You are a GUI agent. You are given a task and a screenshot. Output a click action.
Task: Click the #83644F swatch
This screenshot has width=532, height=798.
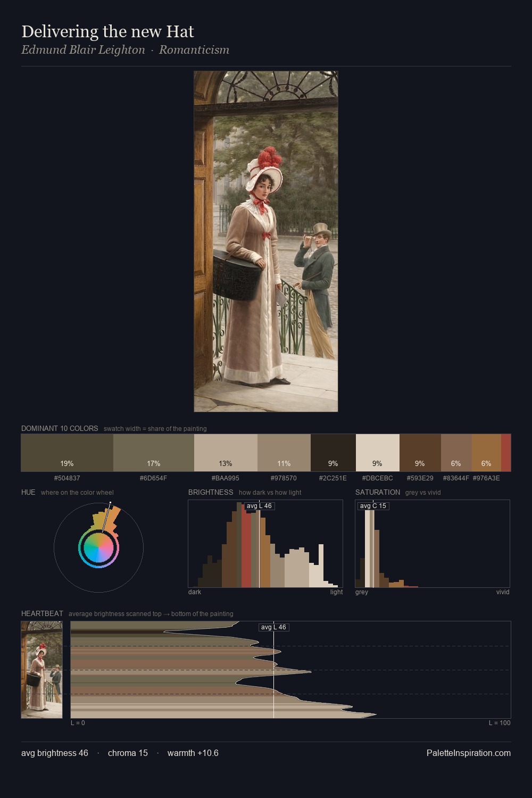pyautogui.click(x=456, y=453)
